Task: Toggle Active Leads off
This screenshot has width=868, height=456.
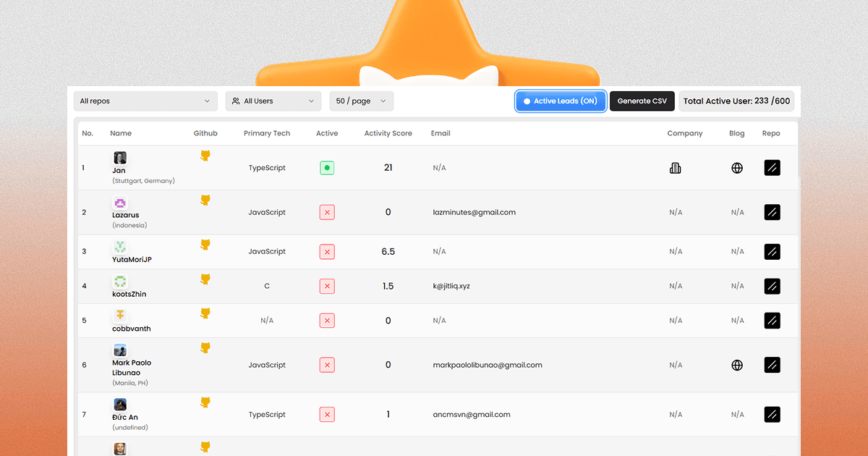Action: coord(561,101)
